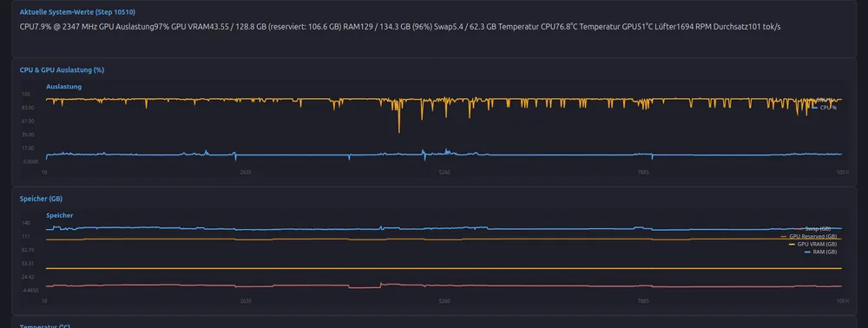This screenshot has width=868, height=328.
Task: Click the 140 y-axis label in Speicher chart
Action: tap(25, 223)
